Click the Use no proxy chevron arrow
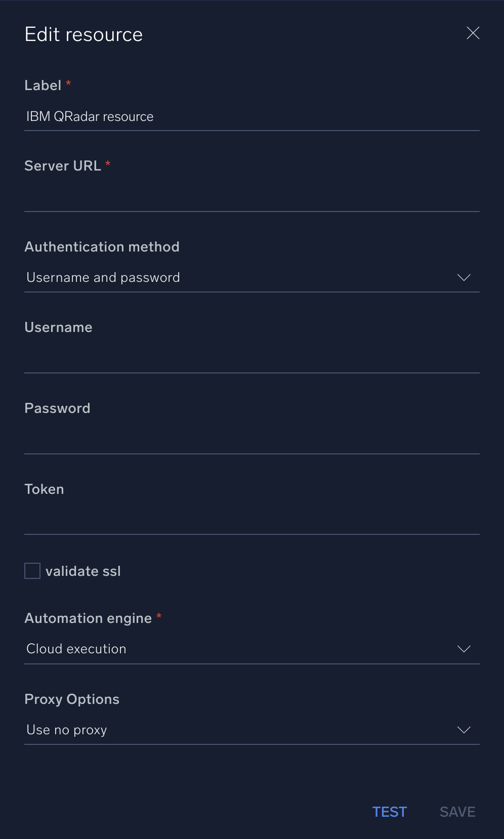This screenshot has height=839, width=504. click(x=464, y=730)
